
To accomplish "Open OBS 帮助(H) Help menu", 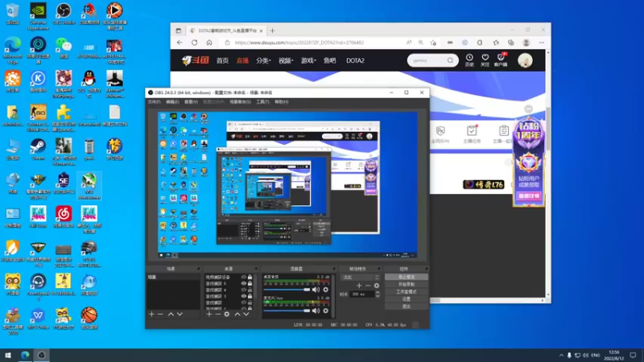I will click(x=281, y=102).
